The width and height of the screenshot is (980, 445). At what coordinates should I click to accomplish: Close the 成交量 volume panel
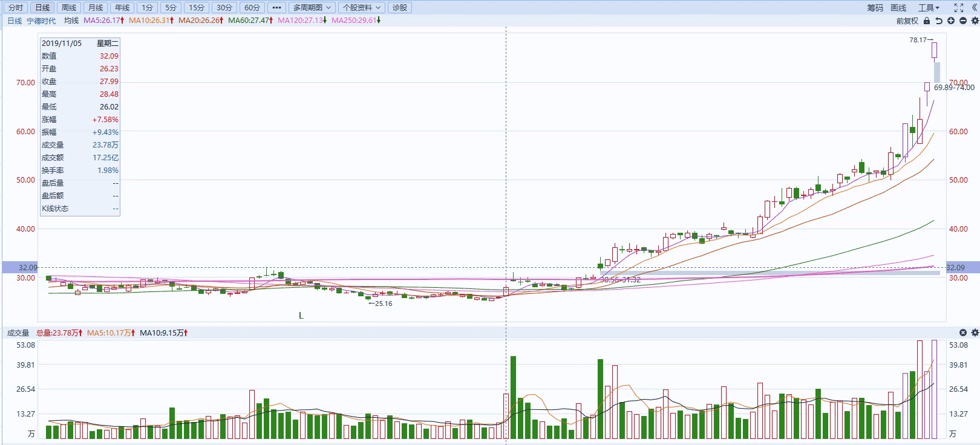(x=963, y=333)
